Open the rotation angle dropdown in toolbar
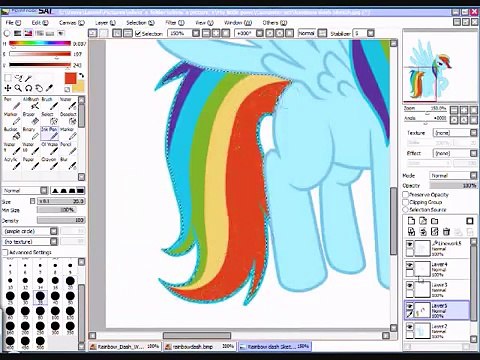 (260, 33)
